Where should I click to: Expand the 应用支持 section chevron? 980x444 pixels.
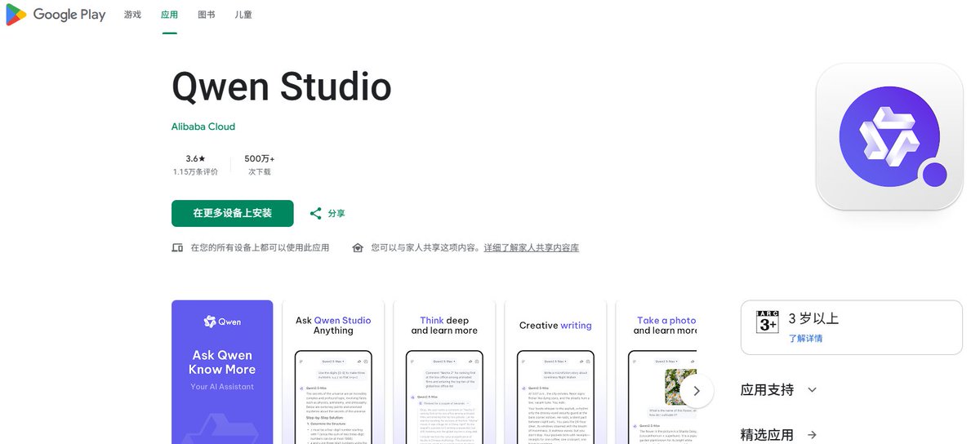pos(812,390)
